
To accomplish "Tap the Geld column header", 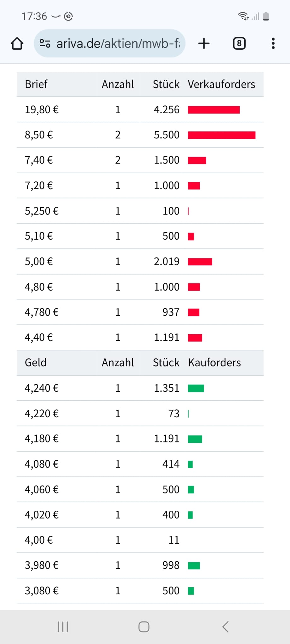I will tap(36, 363).
